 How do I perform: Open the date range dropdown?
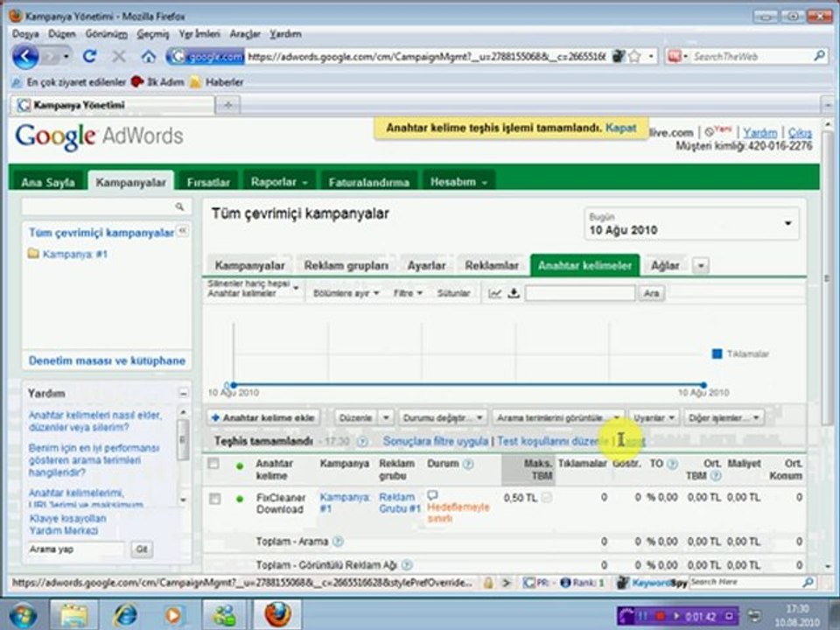pyautogui.click(x=691, y=224)
